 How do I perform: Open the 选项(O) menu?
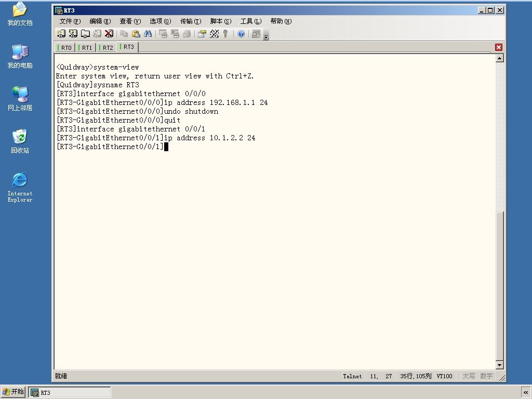point(160,21)
